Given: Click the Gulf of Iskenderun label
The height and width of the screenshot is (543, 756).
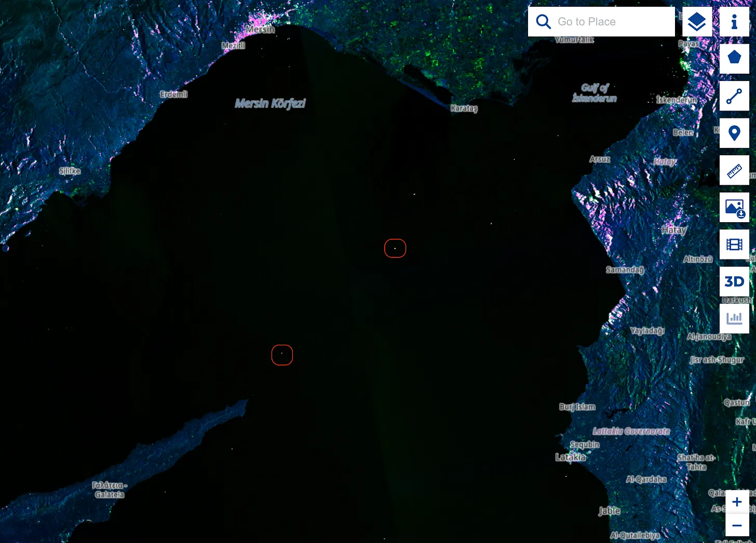Looking at the screenshot, I should pos(595,93).
